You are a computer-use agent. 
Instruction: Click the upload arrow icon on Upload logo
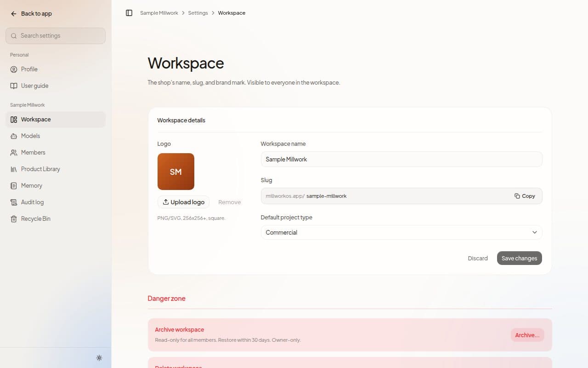coord(166,202)
